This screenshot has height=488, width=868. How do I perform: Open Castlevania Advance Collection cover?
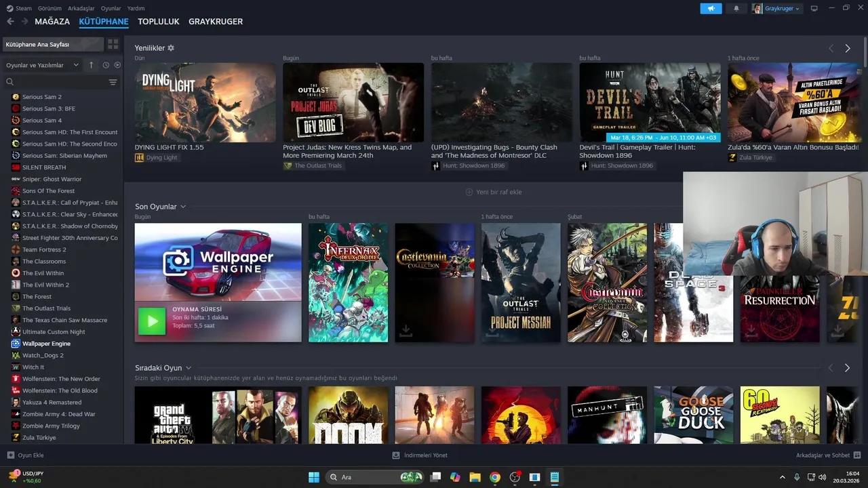coord(607,283)
